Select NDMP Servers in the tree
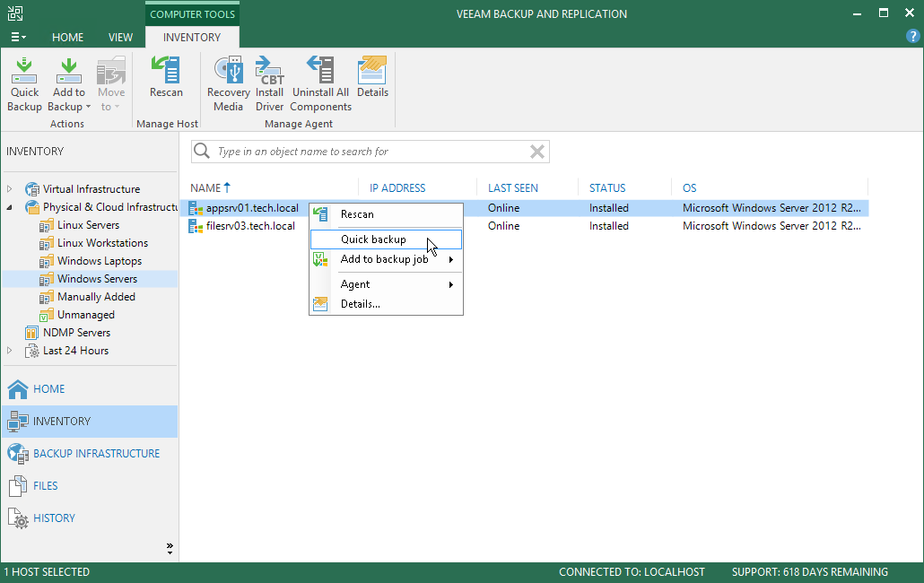Image resolution: width=924 pixels, height=583 pixels. click(x=76, y=333)
